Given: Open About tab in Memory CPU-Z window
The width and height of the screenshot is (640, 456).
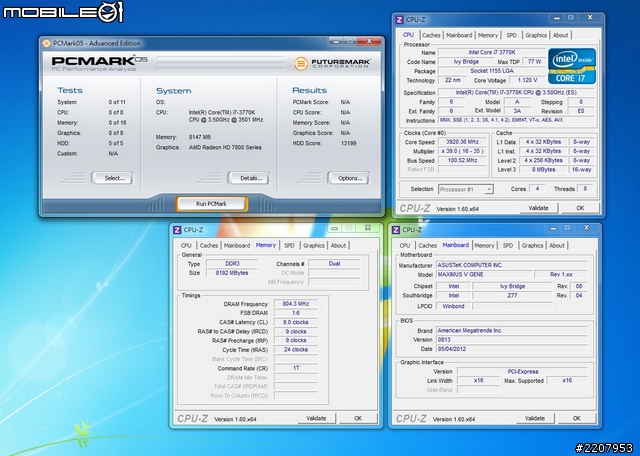Looking at the screenshot, I should pyautogui.click(x=338, y=246).
